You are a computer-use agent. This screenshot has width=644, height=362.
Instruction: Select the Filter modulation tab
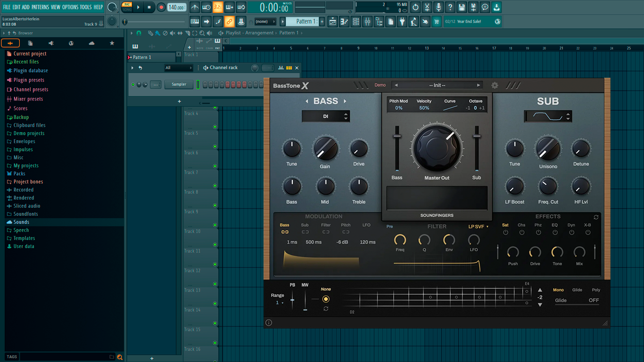coord(326,225)
